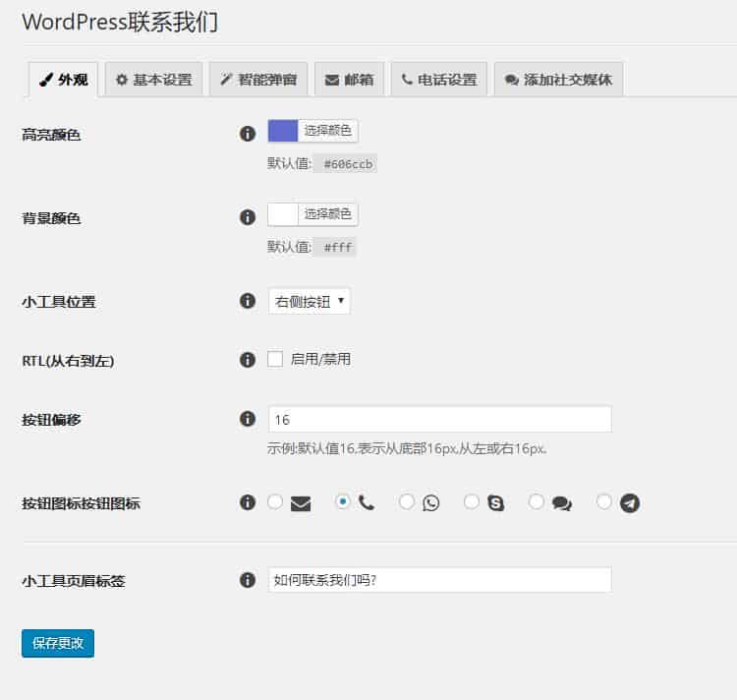Select the WhatsApp icon radio button
This screenshot has height=700, width=737.
[407, 501]
